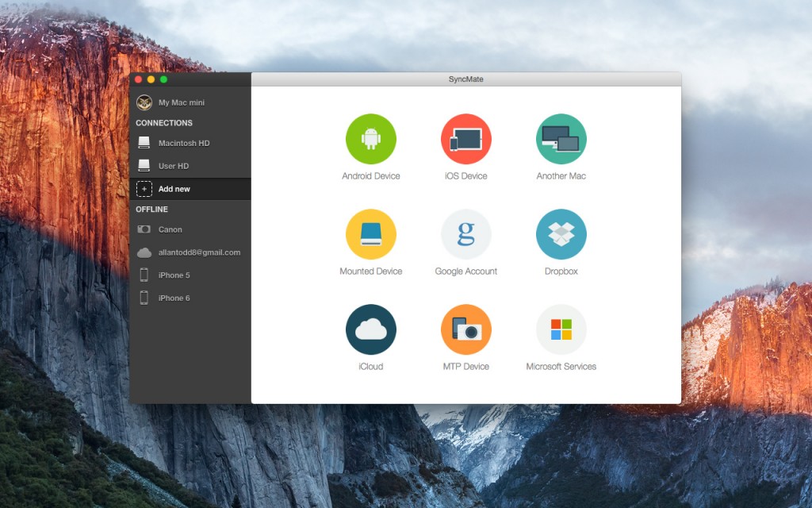
Task: Click the phone icon beside iPhone 5
Action: tap(144, 275)
